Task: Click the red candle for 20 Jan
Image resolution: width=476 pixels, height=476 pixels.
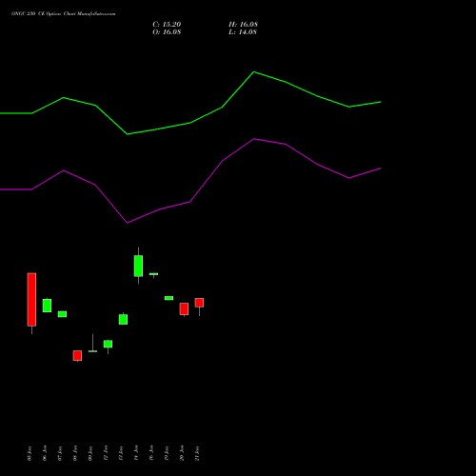Action: pyautogui.click(x=184, y=308)
